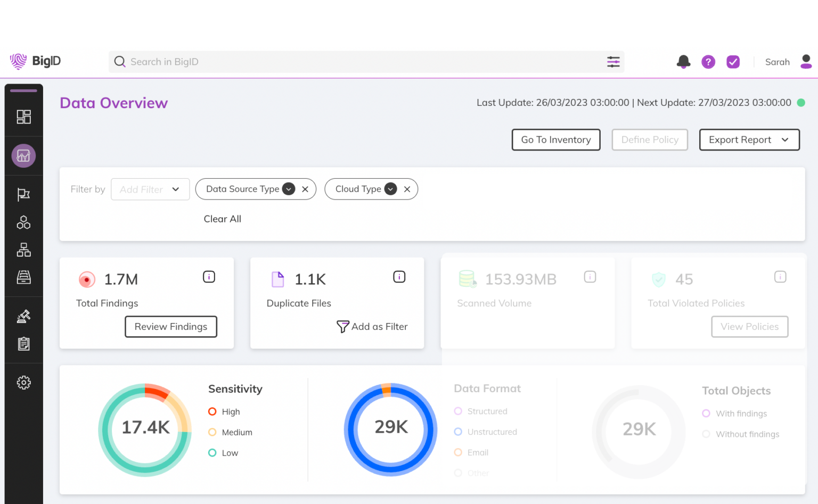Open the Export Report dropdown
This screenshot has height=504, width=818.
click(x=749, y=139)
